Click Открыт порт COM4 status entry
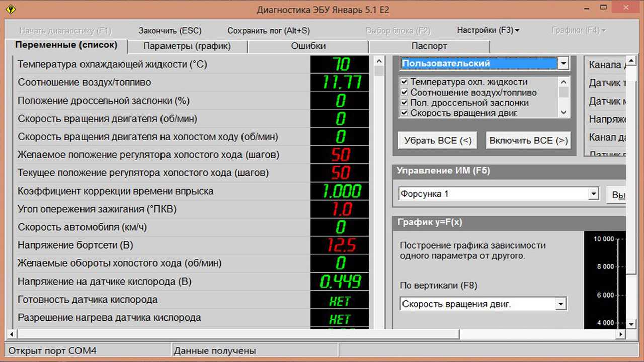Screen dimensions: 644x362 pyautogui.click(x=88, y=351)
